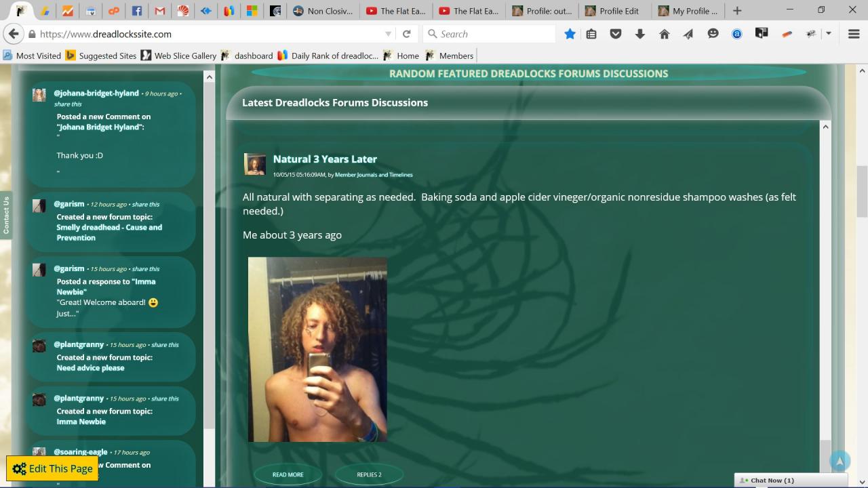Switch to the pinned orange analytics chart tab
Screen dimensions: 868x488
pos(67,11)
